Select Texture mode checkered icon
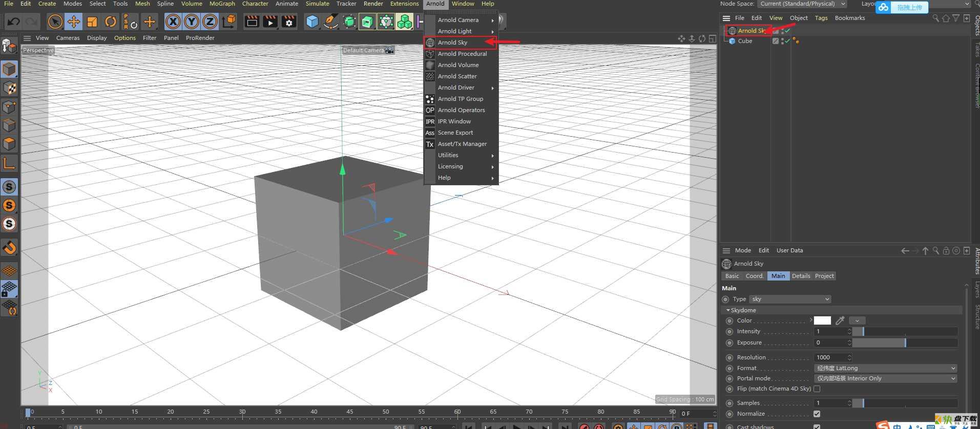980x429 pixels. 9,88
